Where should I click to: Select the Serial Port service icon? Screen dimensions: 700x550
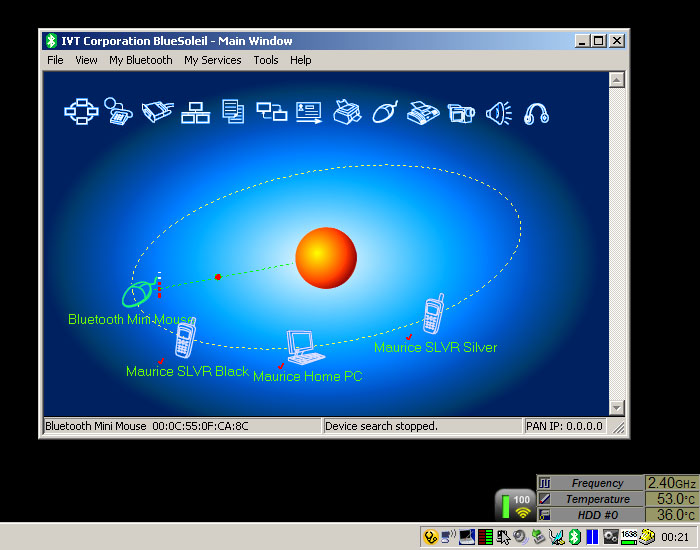157,111
